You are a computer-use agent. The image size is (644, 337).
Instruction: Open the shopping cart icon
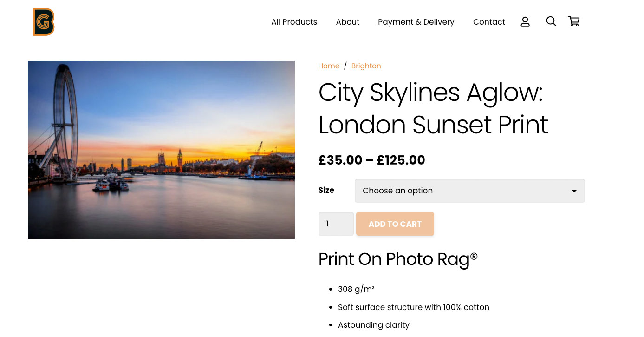[x=574, y=21]
